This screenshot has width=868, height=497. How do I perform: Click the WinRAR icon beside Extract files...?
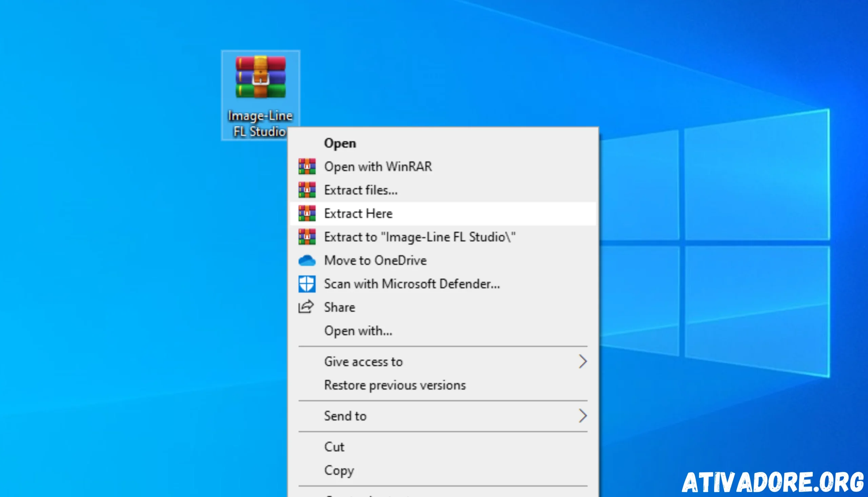pos(307,190)
